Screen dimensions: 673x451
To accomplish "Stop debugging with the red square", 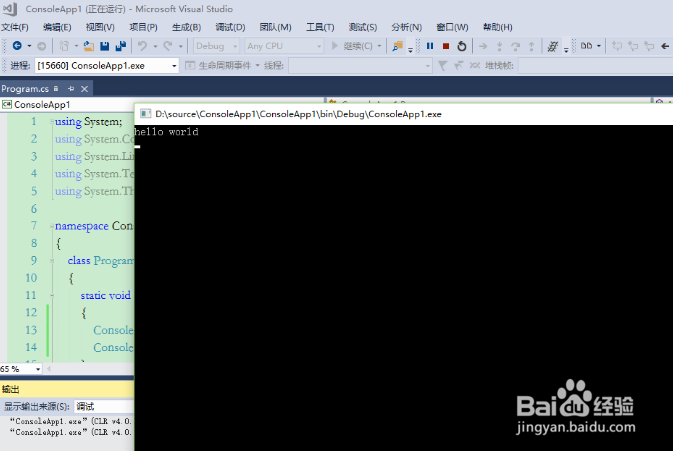I will click(446, 46).
